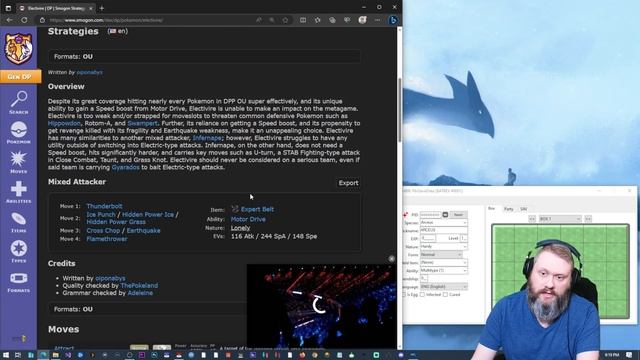Toggle Cured checkbox in PKHeX

click(445, 294)
